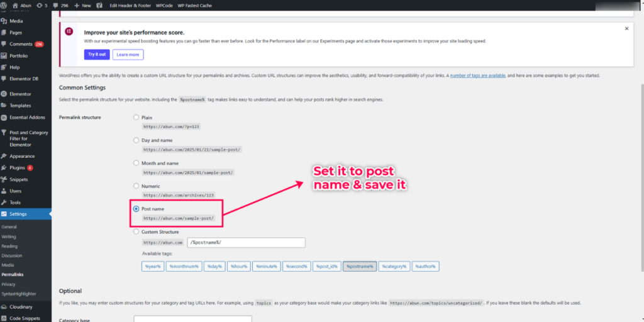Insert the %minute% tag
Viewport: 644px width, 322px height.
[x=267, y=267]
